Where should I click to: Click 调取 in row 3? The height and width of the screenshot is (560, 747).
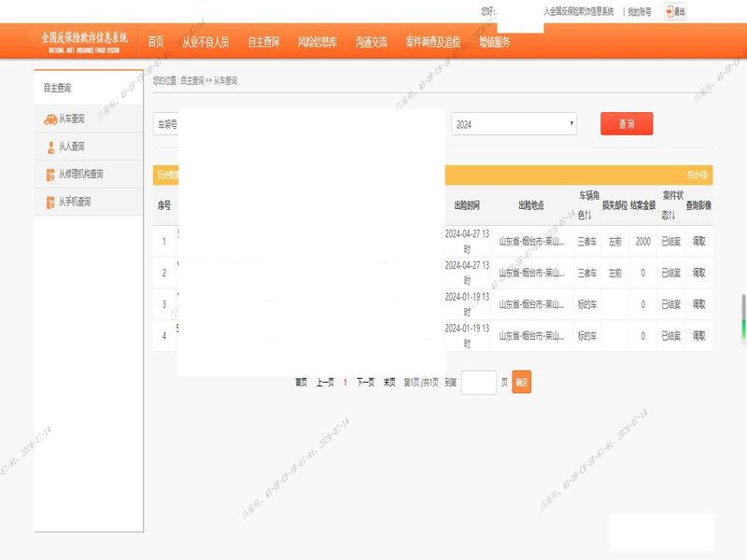(x=698, y=304)
